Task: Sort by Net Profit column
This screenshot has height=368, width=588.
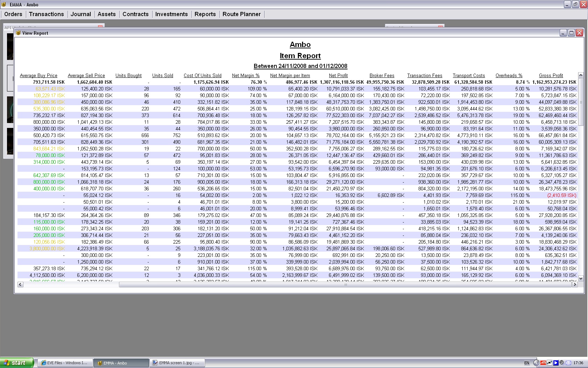Action: [x=338, y=75]
